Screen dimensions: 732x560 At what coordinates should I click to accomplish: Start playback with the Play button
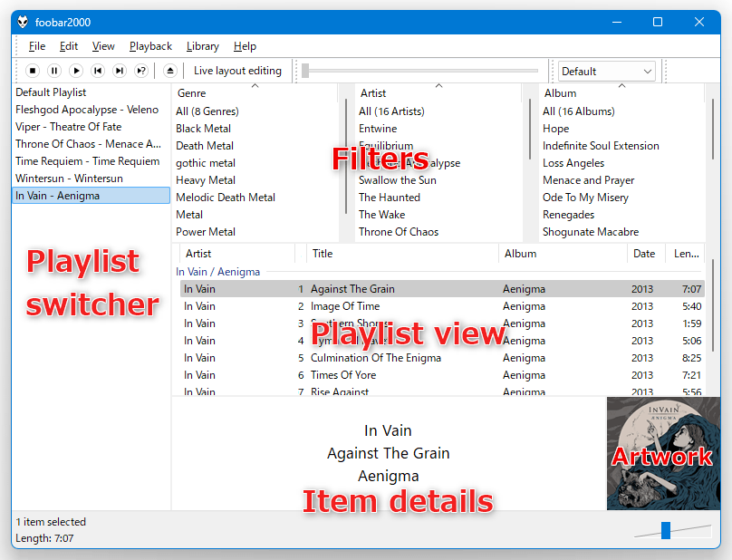[x=76, y=71]
